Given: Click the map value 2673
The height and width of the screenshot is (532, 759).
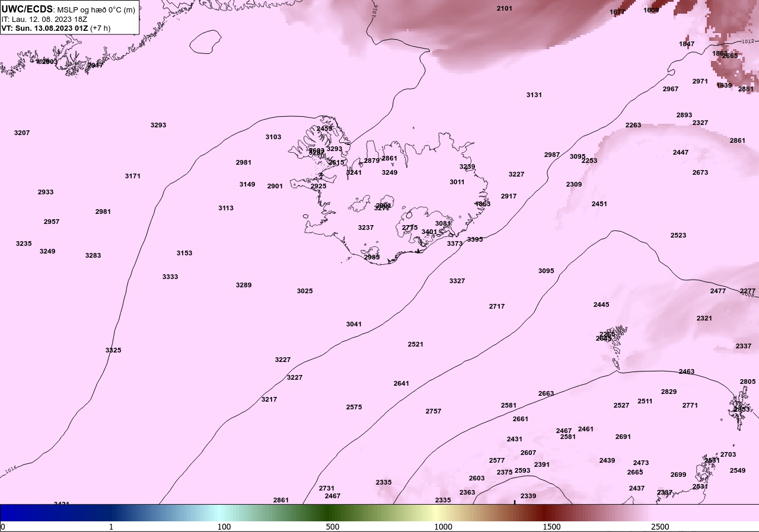Looking at the screenshot, I should click(700, 172).
